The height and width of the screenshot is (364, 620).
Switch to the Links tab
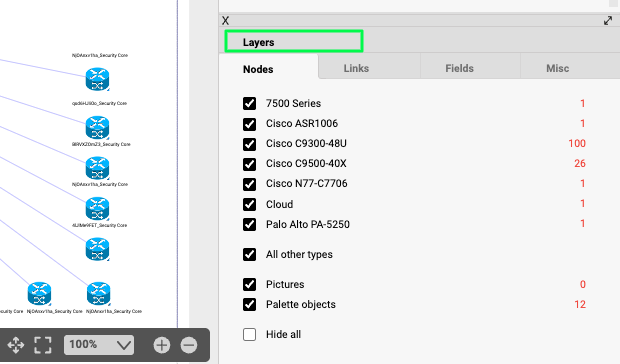pyautogui.click(x=356, y=68)
